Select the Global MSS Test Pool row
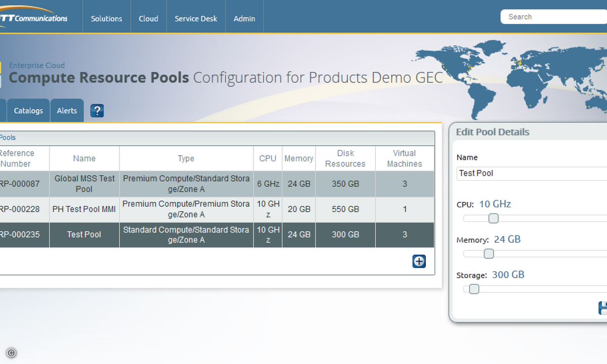Screen dimensions: 607x364 217,184
